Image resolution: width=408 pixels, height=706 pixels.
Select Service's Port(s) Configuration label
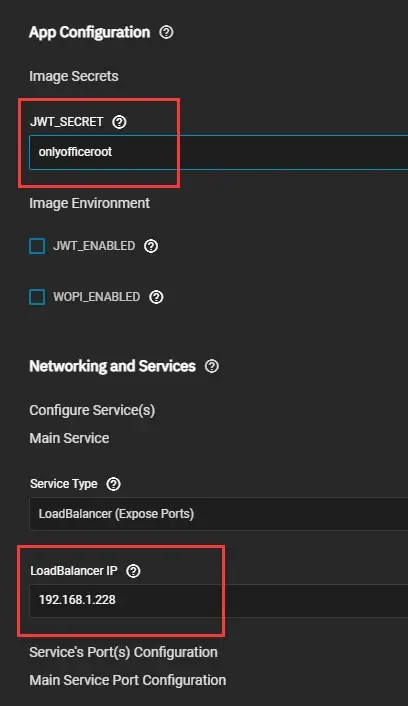tap(123, 652)
